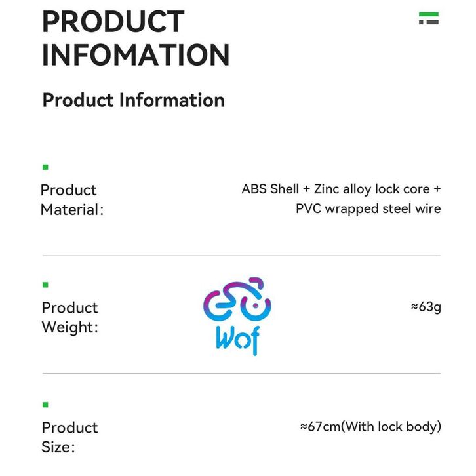Click the "PVC wrapped steel wire" line
This screenshot has height=476, width=476.
(x=368, y=209)
